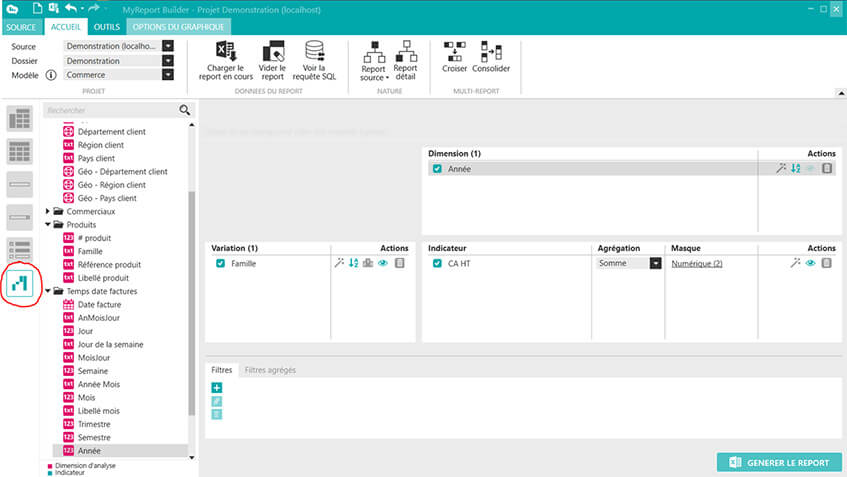Click the remove action icon for CA HT
Screen dimensions: 847x477
pyautogui.click(x=826, y=263)
